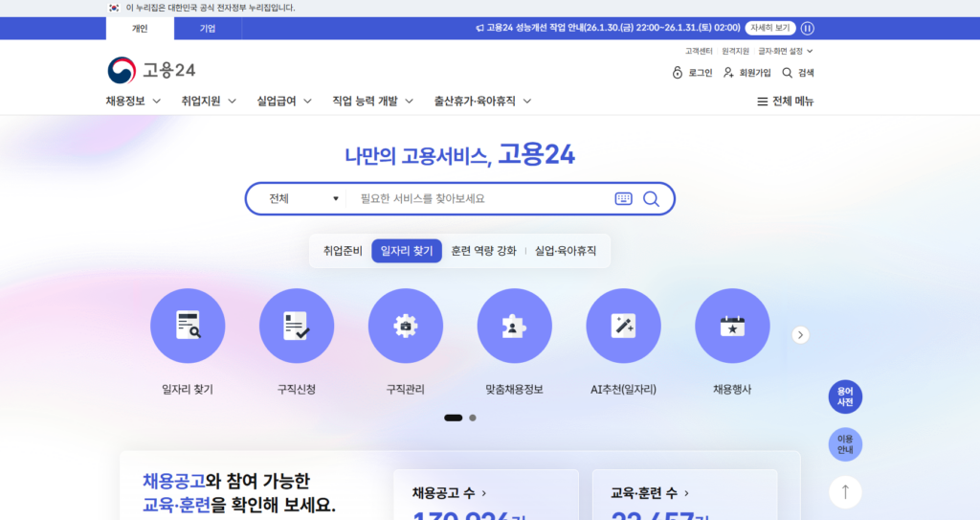Click the magnifier search icon in search bar

[x=651, y=199]
